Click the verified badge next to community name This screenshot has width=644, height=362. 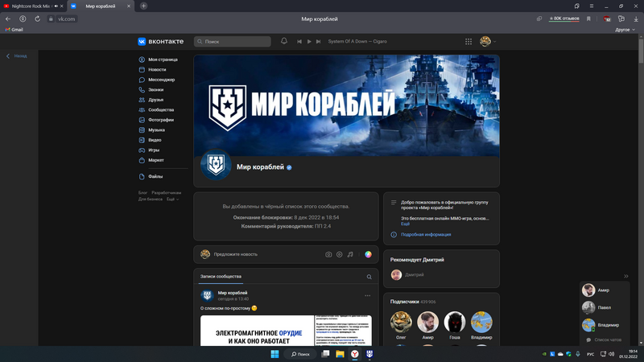click(289, 167)
